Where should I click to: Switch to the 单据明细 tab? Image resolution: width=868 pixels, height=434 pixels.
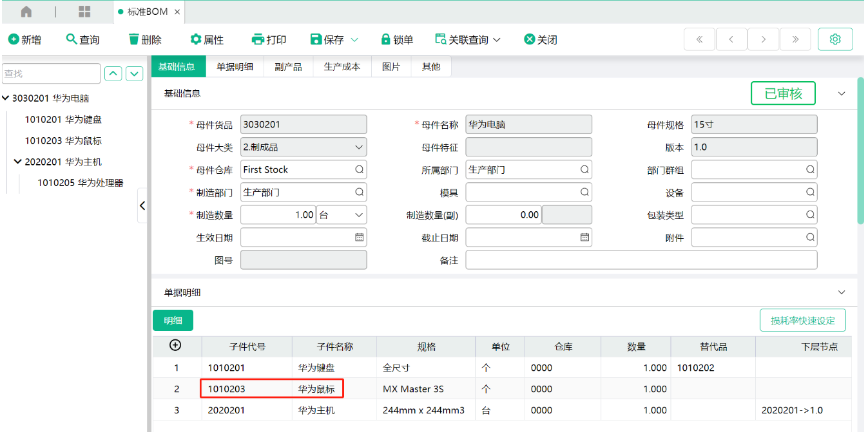coord(235,66)
